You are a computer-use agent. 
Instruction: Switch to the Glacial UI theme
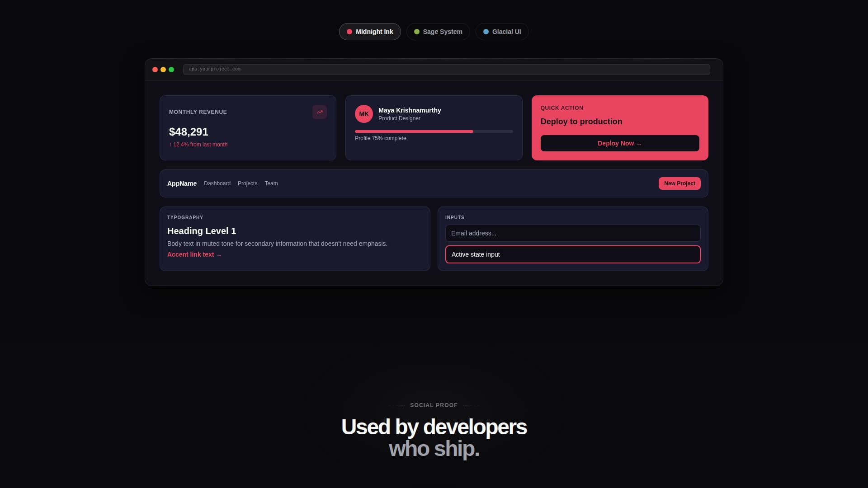502,32
